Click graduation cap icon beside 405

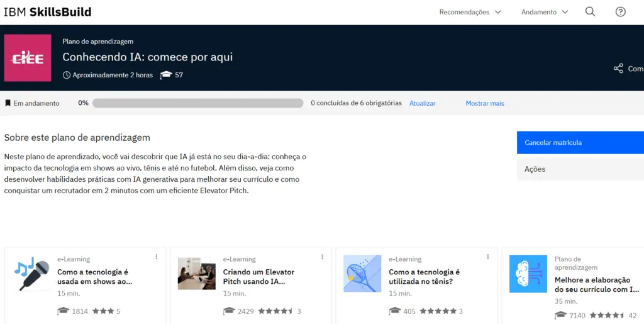pyautogui.click(x=395, y=311)
